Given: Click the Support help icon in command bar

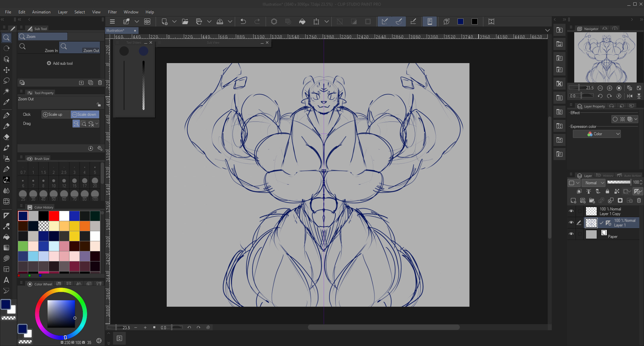Looking at the screenshot, I should click(446, 21).
